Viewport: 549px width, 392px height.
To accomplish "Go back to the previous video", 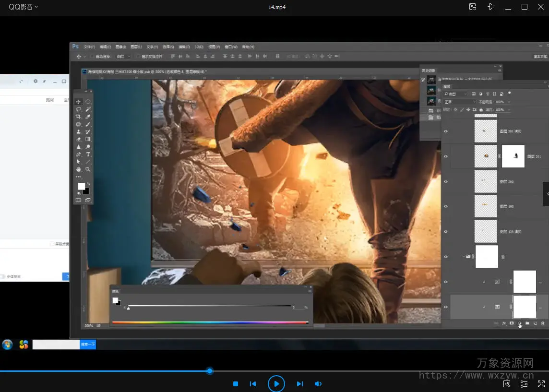I will click(253, 384).
